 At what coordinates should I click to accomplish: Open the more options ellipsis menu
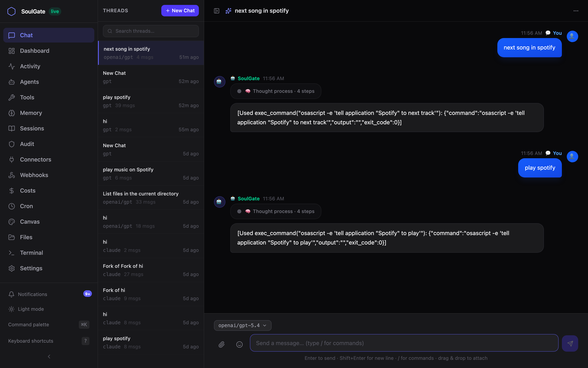[576, 11]
